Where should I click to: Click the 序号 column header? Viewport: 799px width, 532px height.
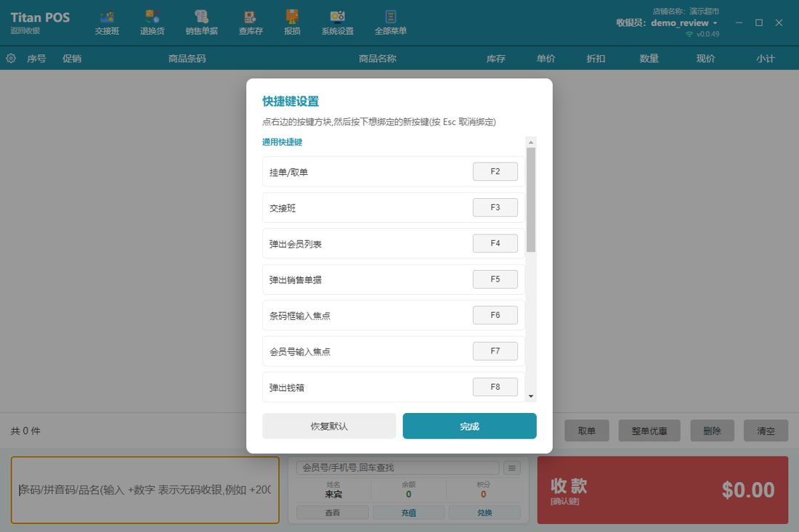(x=36, y=59)
